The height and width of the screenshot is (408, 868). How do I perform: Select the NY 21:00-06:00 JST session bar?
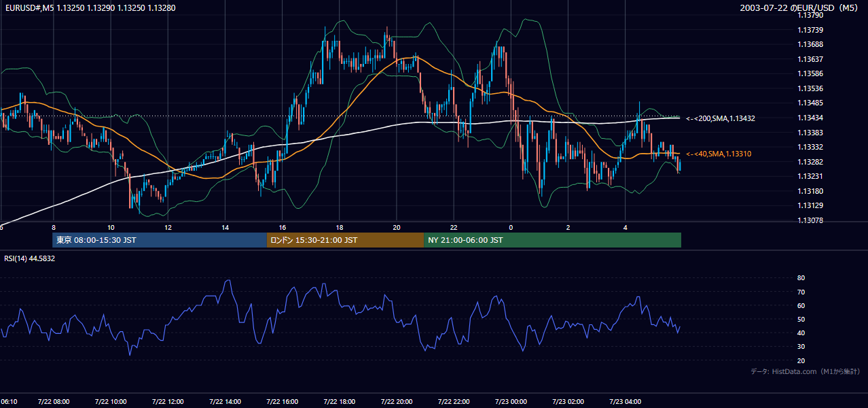tap(552, 240)
